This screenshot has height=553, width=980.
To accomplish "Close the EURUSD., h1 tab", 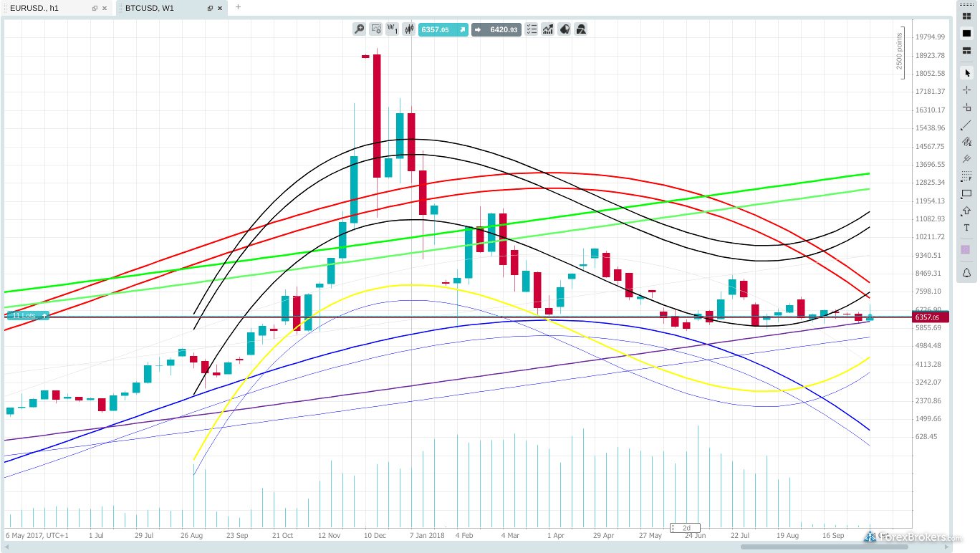I will pos(105,8).
